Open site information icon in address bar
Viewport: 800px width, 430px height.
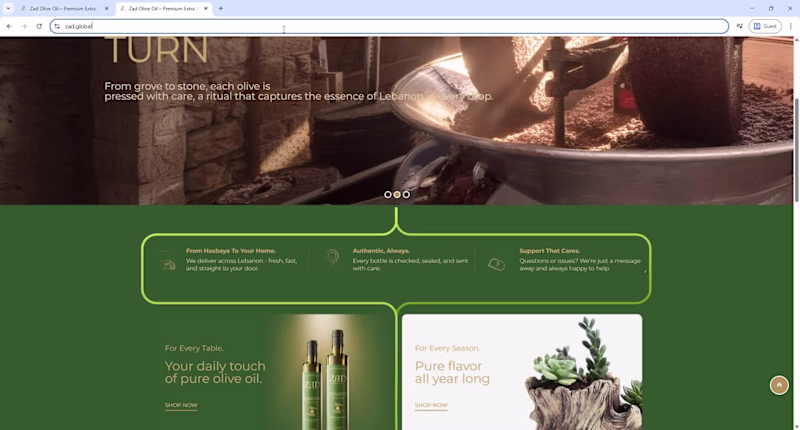pos(57,26)
